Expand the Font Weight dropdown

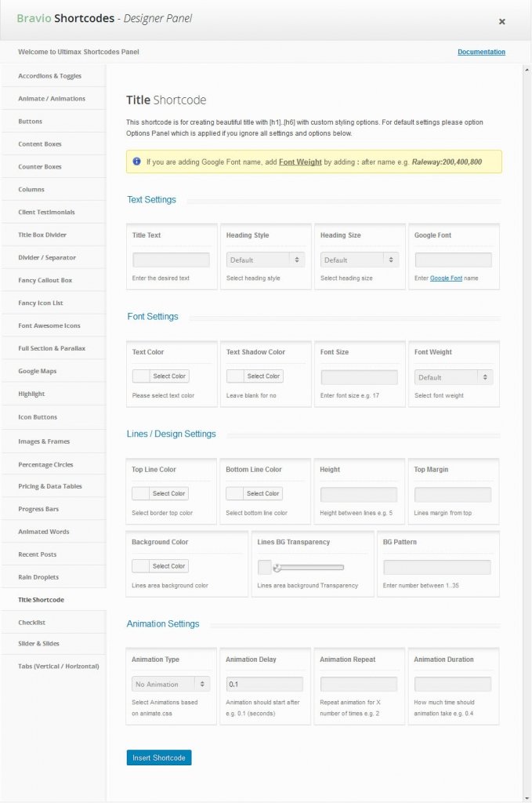pyautogui.click(x=453, y=377)
